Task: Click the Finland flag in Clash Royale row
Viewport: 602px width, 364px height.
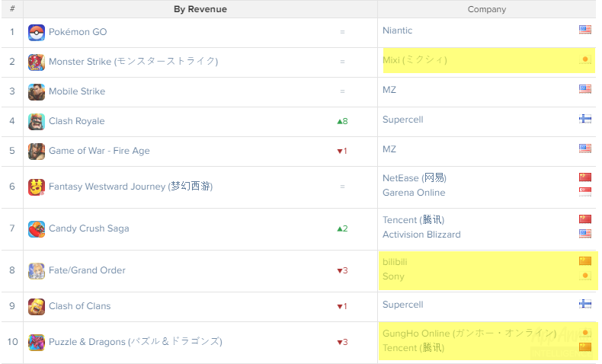Action: pyautogui.click(x=585, y=119)
